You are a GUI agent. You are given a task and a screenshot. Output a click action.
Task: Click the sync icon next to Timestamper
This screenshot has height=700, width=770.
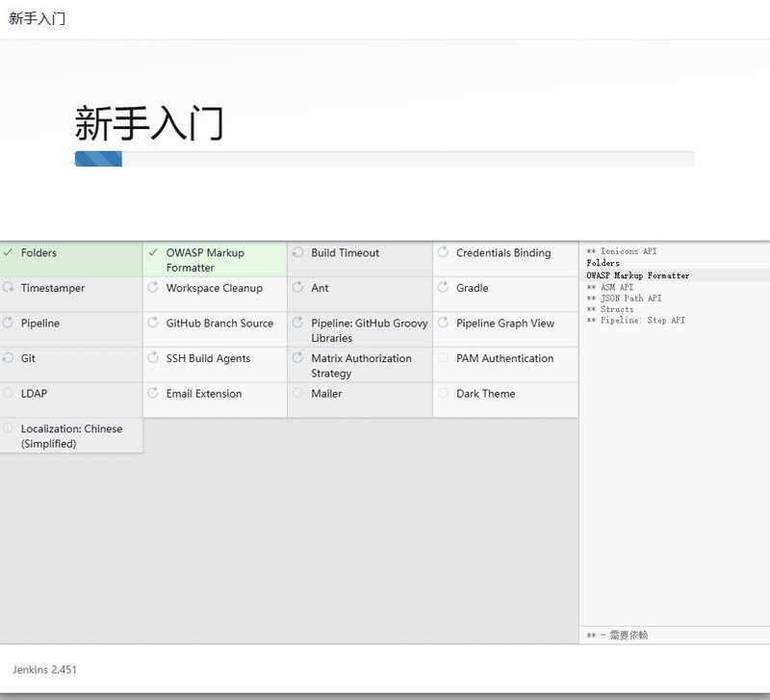8,288
